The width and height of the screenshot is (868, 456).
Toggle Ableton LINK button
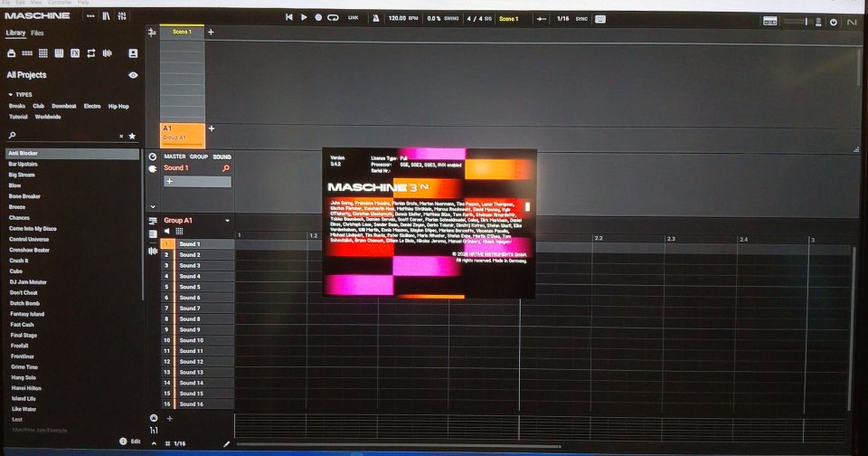pos(354,18)
